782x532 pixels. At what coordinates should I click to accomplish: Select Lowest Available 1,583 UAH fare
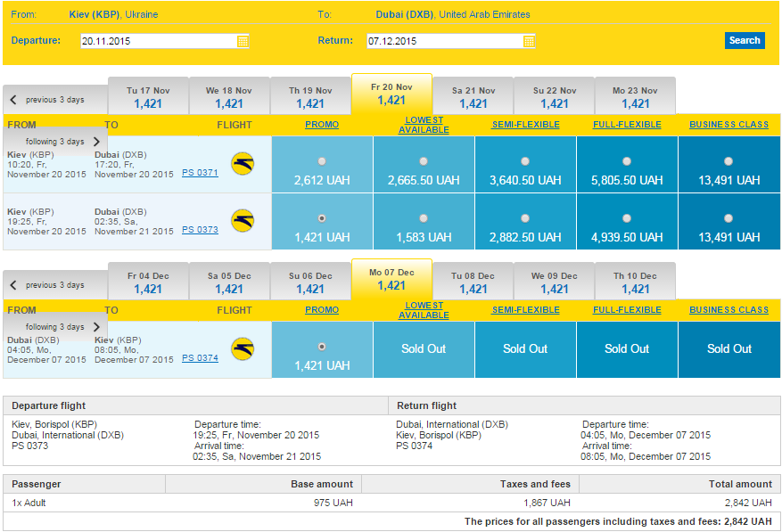pyautogui.click(x=424, y=218)
